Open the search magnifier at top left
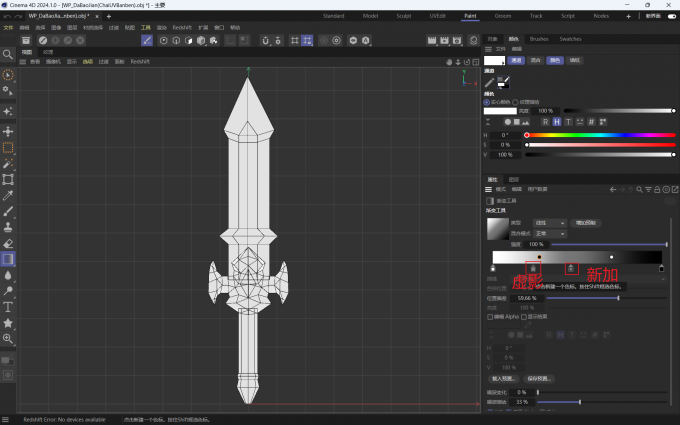 tap(8, 54)
